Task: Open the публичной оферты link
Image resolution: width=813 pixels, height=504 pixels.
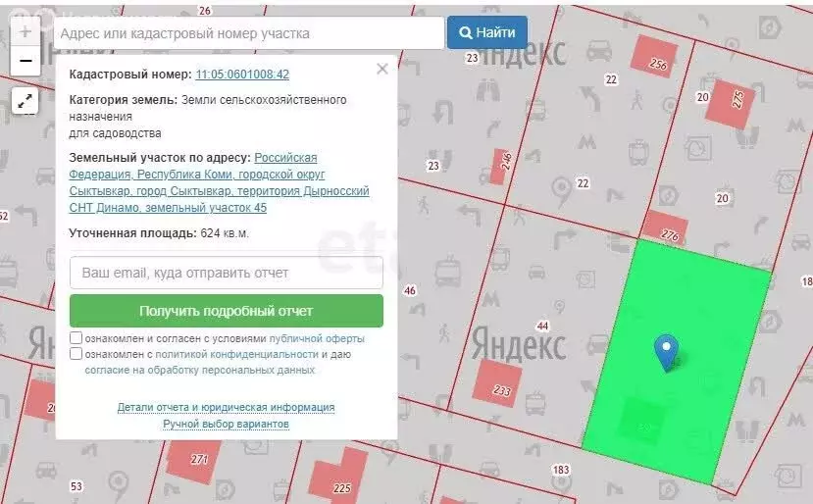Action: click(x=317, y=338)
